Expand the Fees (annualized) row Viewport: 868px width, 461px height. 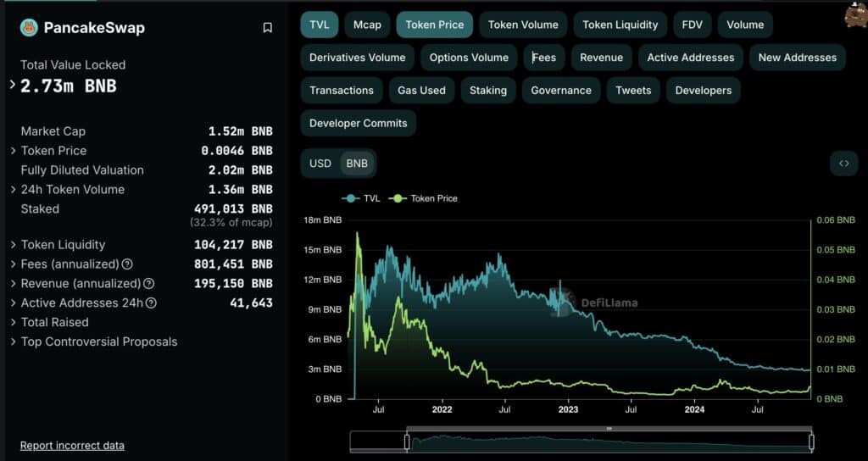point(14,264)
